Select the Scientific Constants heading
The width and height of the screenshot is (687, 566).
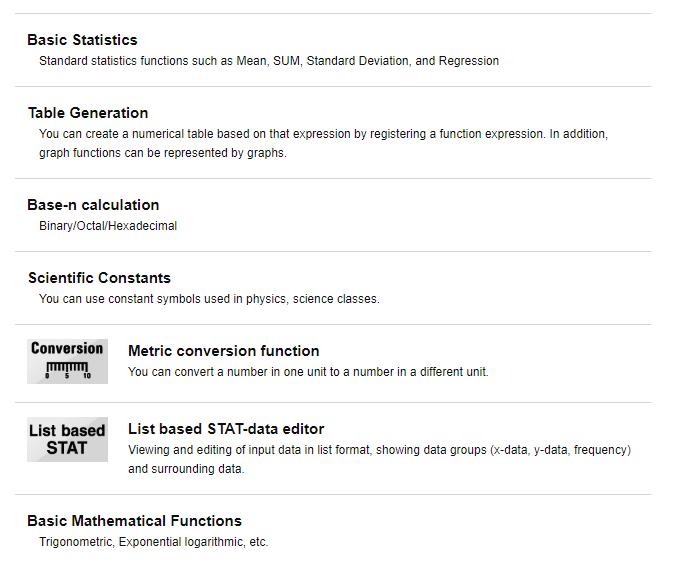(99, 278)
